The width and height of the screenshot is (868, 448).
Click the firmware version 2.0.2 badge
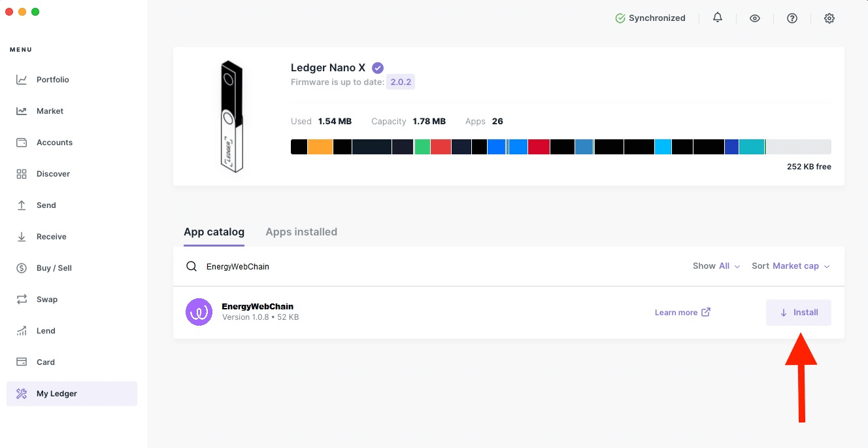(401, 82)
